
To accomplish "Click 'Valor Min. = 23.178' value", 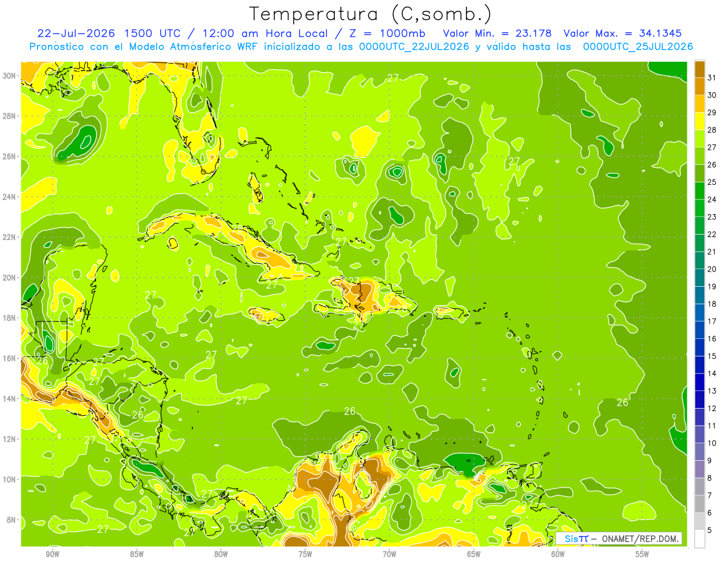I will [x=497, y=33].
